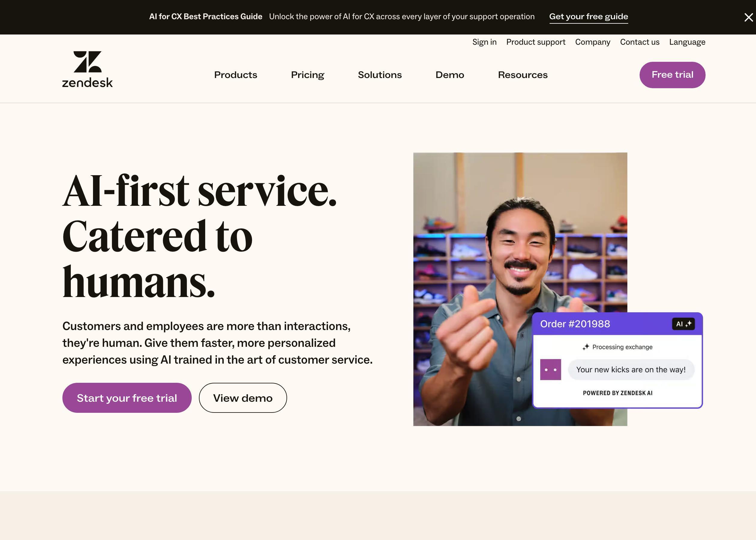Click the Contact us navigation link
This screenshot has width=756, height=540.
[640, 41]
